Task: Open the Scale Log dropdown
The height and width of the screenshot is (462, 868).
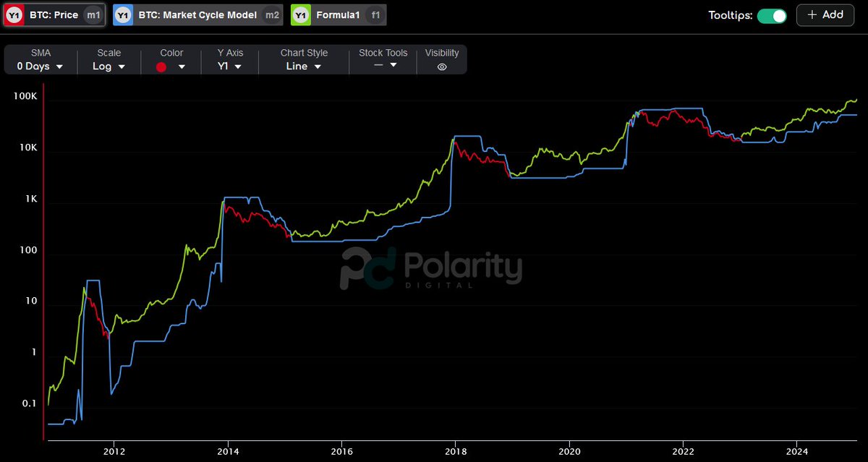Action: pyautogui.click(x=109, y=66)
